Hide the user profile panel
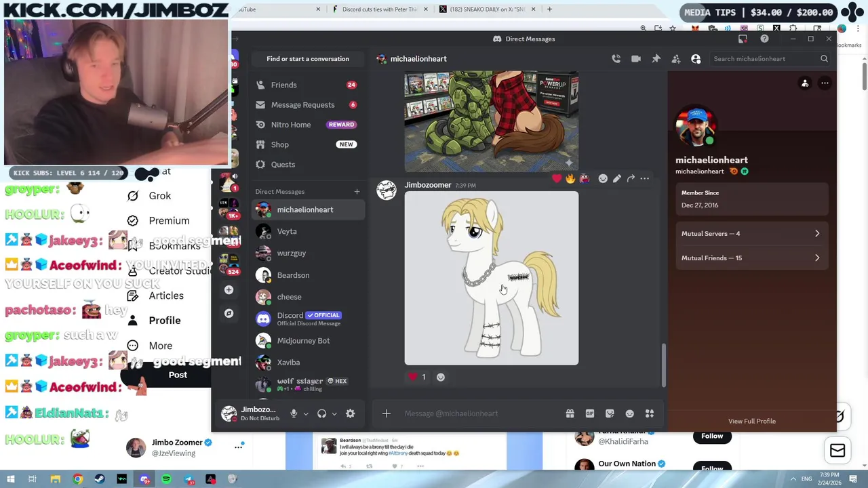868x488 pixels. pyautogui.click(x=696, y=59)
